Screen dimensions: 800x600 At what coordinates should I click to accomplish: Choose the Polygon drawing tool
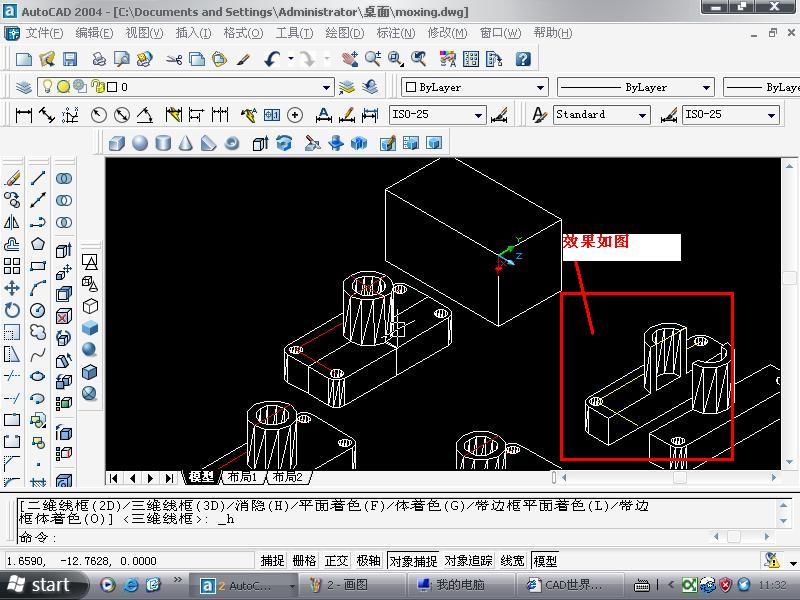[38, 244]
